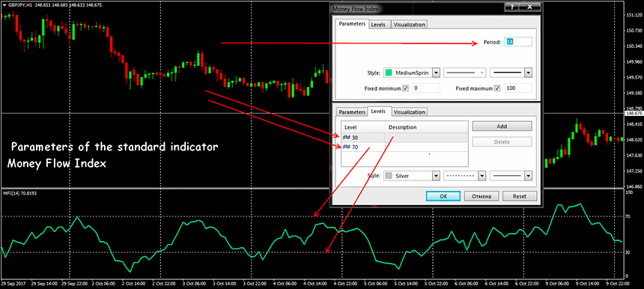Switch to Visualization tab in the Period pane
The width and height of the screenshot is (644, 289).
pyautogui.click(x=409, y=25)
